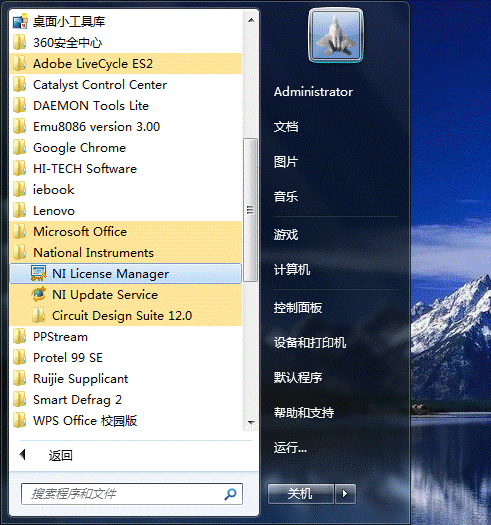Click the Protel 99 SE folder icon
This screenshot has width=491, height=525.
(x=20, y=358)
